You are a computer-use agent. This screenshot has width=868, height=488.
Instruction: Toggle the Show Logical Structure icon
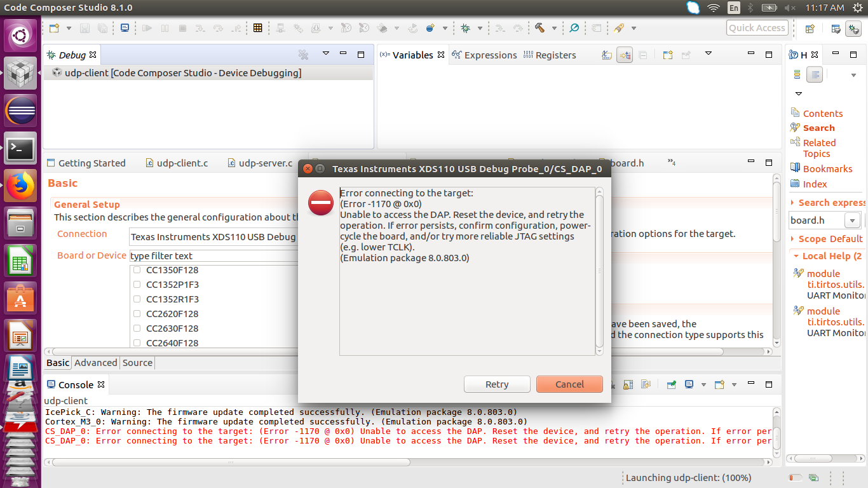[x=625, y=55]
